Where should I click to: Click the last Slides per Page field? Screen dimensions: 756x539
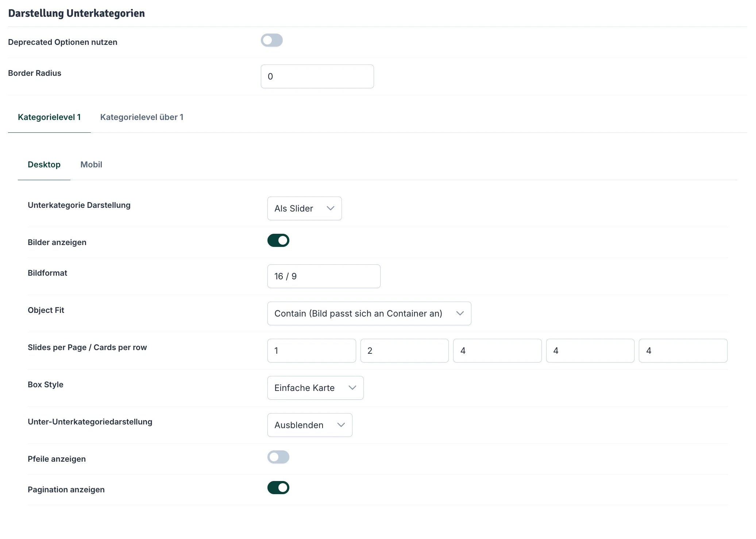(683, 350)
